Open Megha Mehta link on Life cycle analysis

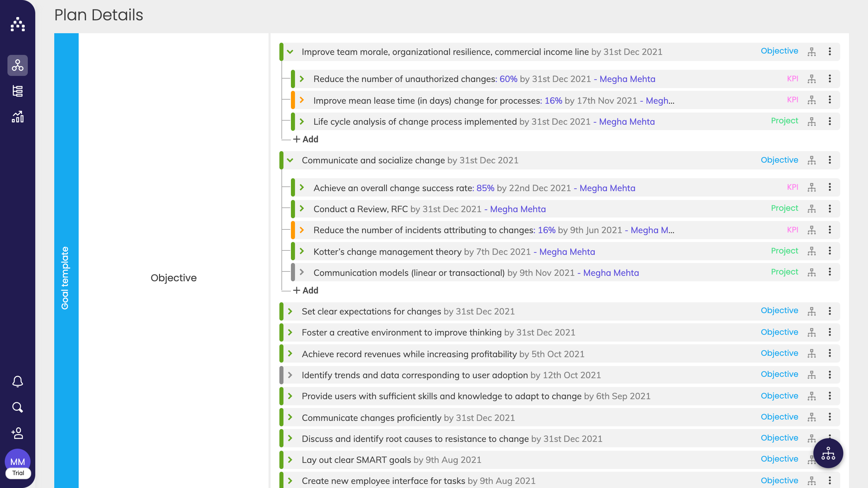[627, 122]
